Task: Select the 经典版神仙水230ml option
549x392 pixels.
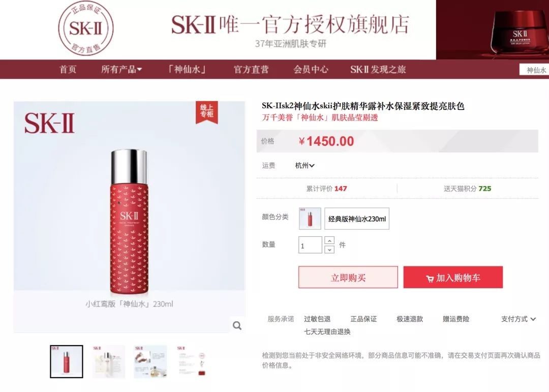Action: [x=357, y=219]
